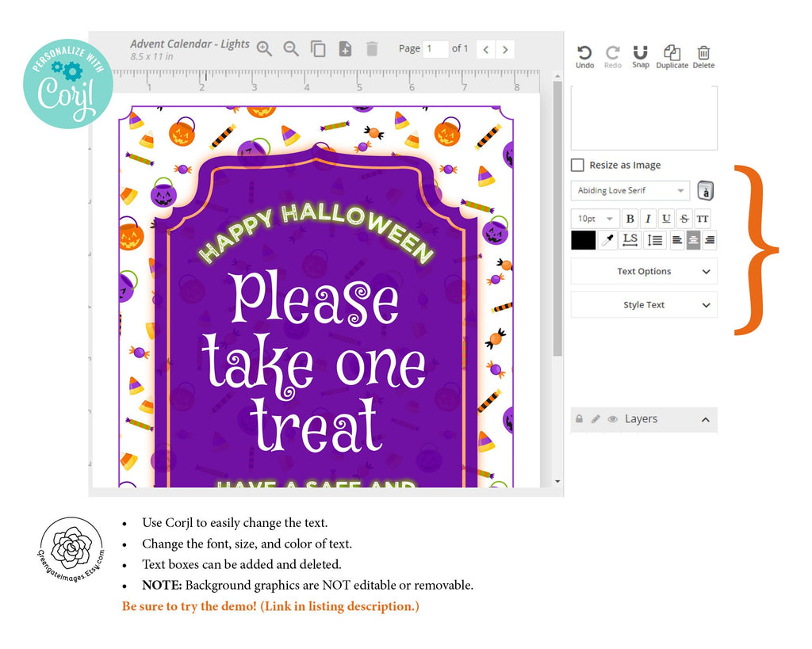Screen dimensions: 812x649
Task: Open the Abiding Love Serif font dropdown
Action: click(x=629, y=190)
